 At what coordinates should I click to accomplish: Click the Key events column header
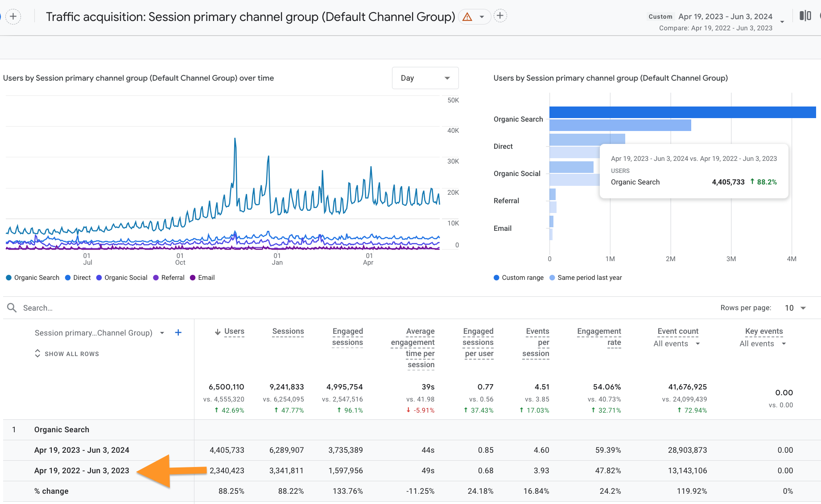pyautogui.click(x=764, y=332)
